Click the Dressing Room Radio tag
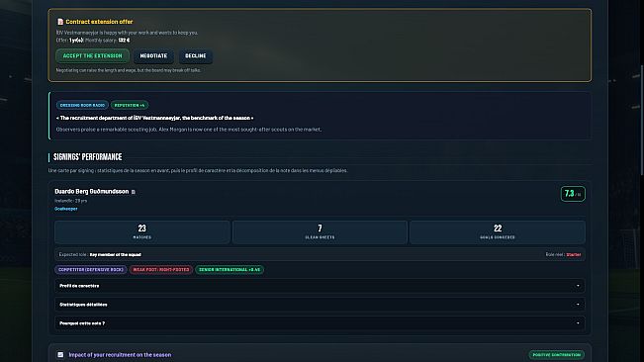Viewport: 644px width, 362px height. 82,105
